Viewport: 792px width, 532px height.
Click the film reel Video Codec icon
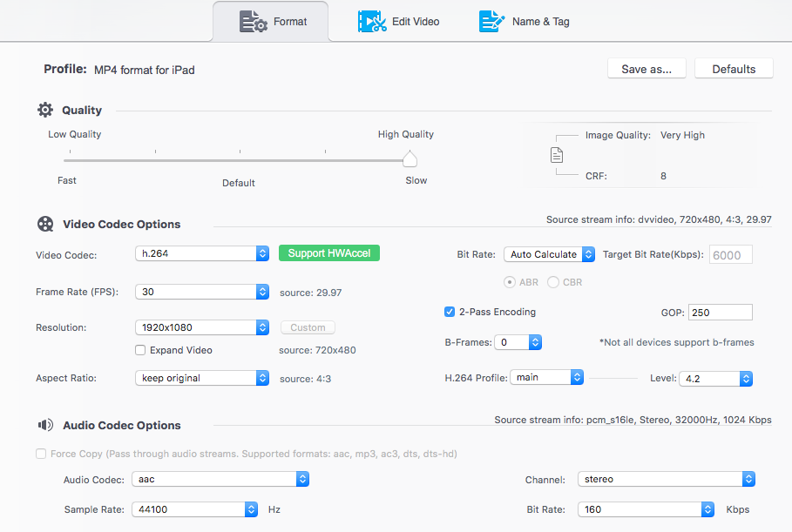point(45,225)
